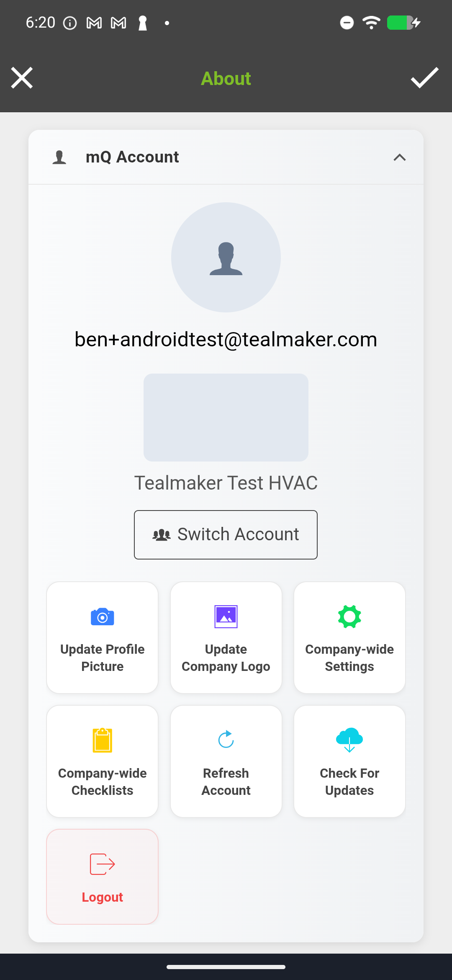The image size is (452, 980).
Task: Tap the Logout label text
Action: pos(102,897)
